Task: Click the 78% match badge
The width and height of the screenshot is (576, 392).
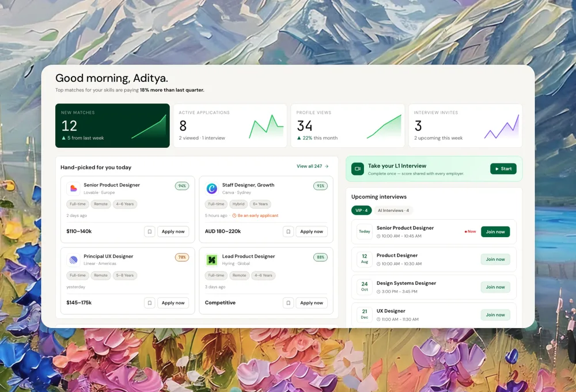Action: [182, 257]
